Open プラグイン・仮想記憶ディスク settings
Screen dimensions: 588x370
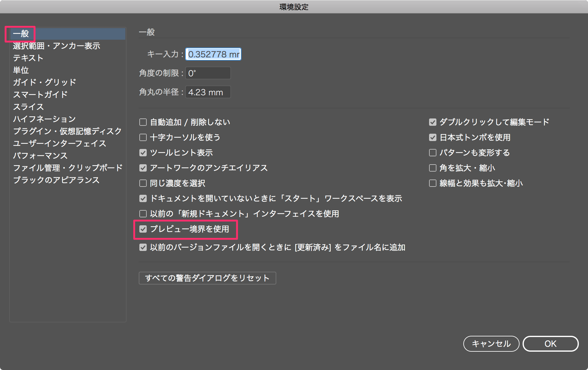67,131
